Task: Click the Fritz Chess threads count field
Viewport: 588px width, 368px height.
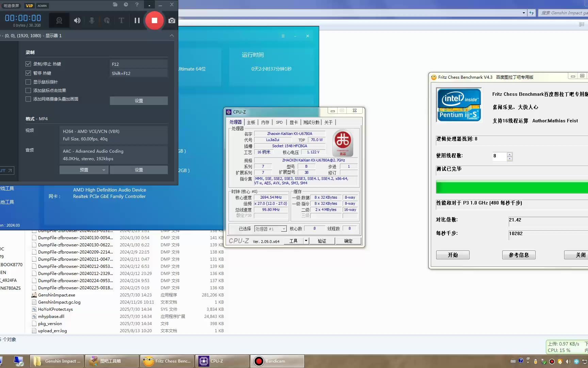Action: tap(500, 156)
